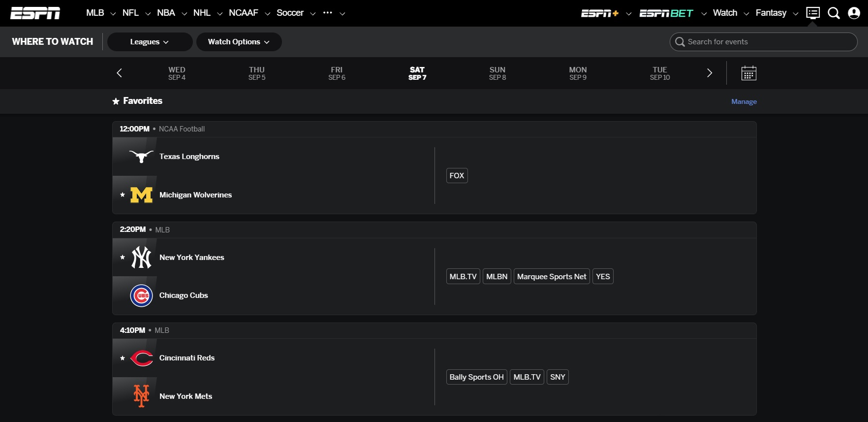Expand the ESPN BET chevron
The image size is (868, 422).
tap(704, 14)
